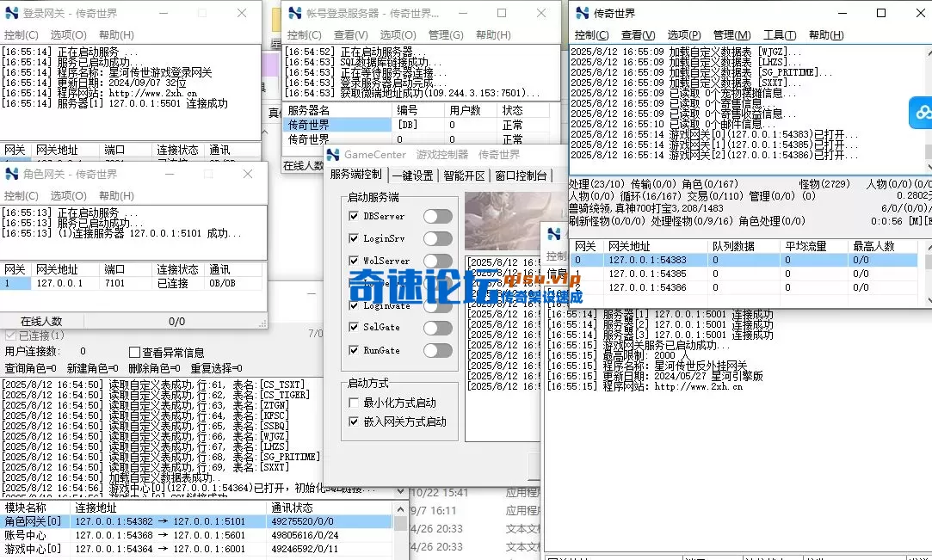Click log line 程序网站 http://www.2xh.cn in 登录网关

pyautogui.click(x=99, y=93)
